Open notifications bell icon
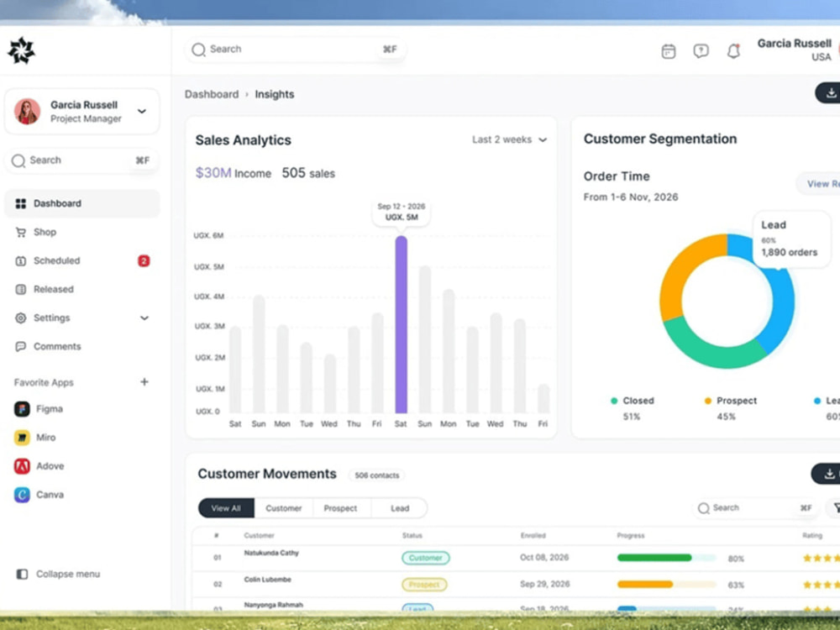Screen dimensions: 840x630 tap(733, 51)
